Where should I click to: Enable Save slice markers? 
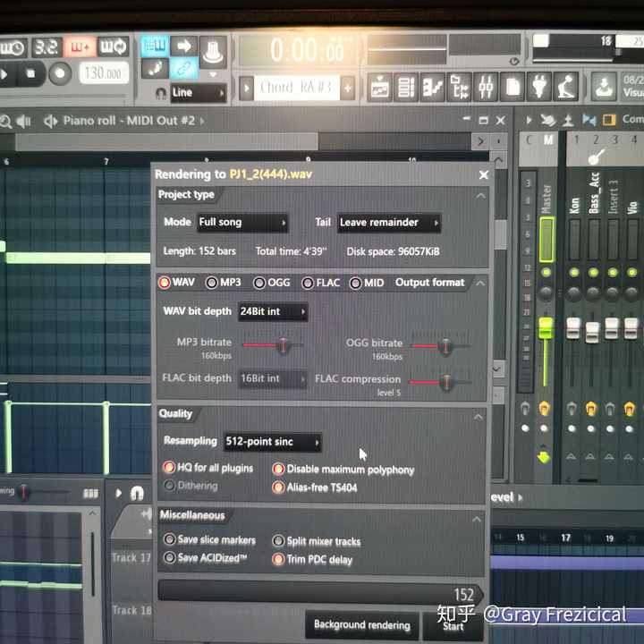[x=209, y=539]
